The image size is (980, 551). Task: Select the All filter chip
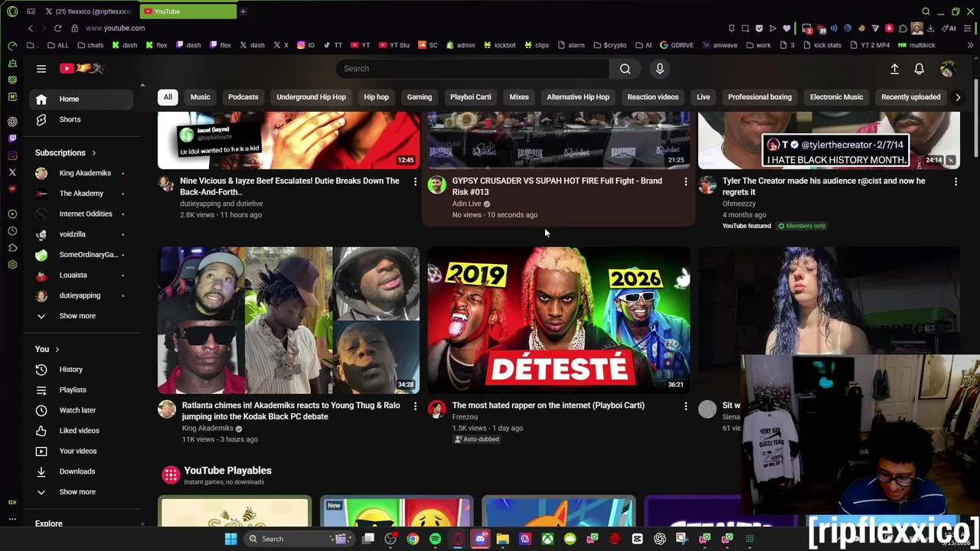click(x=168, y=97)
